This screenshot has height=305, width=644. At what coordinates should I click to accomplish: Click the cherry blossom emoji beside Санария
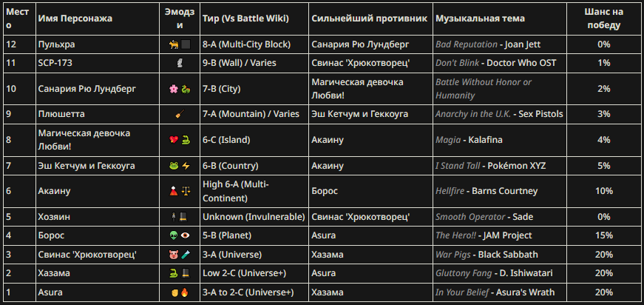click(174, 89)
